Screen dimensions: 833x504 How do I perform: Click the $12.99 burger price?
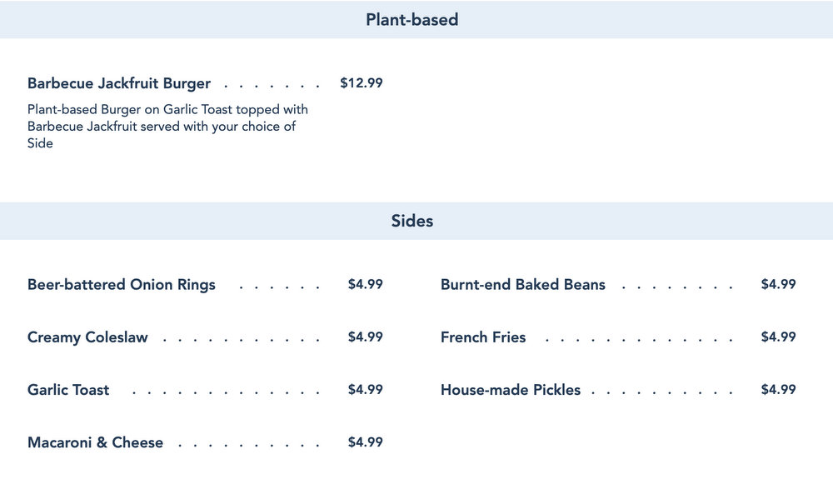click(x=362, y=83)
